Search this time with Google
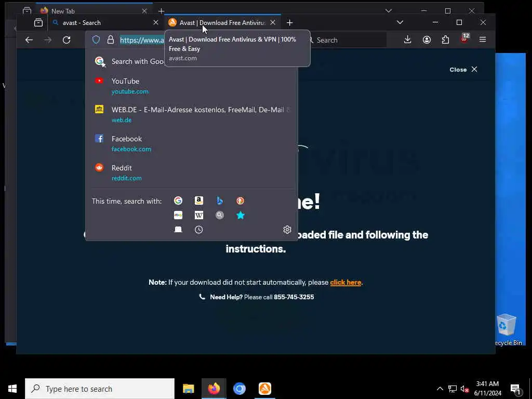Image resolution: width=532 pixels, height=399 pixels. pos(178,201)
